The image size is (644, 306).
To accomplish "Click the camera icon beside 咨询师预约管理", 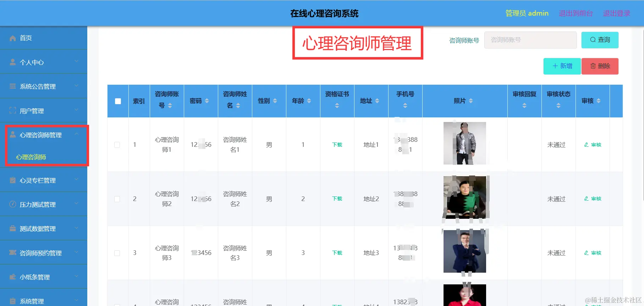I will click(13, 252).
